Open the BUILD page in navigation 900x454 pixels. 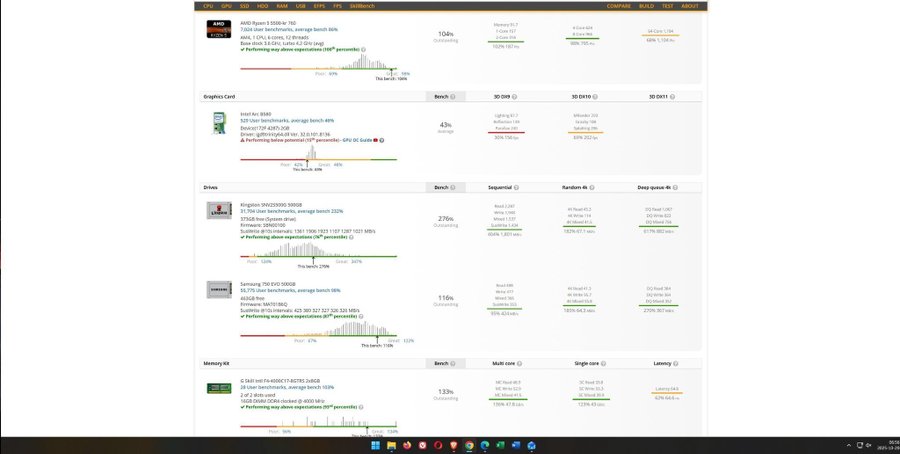tap(646, 5)
